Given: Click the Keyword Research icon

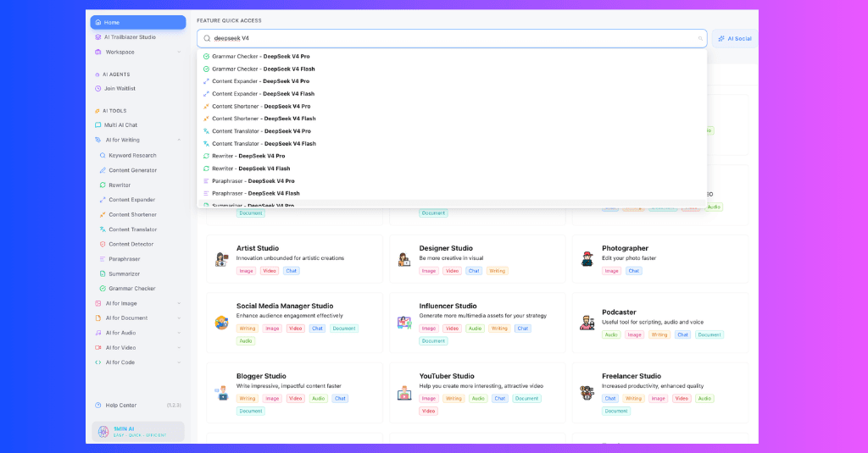Looking at the screenshot, I should coord(103,156).
